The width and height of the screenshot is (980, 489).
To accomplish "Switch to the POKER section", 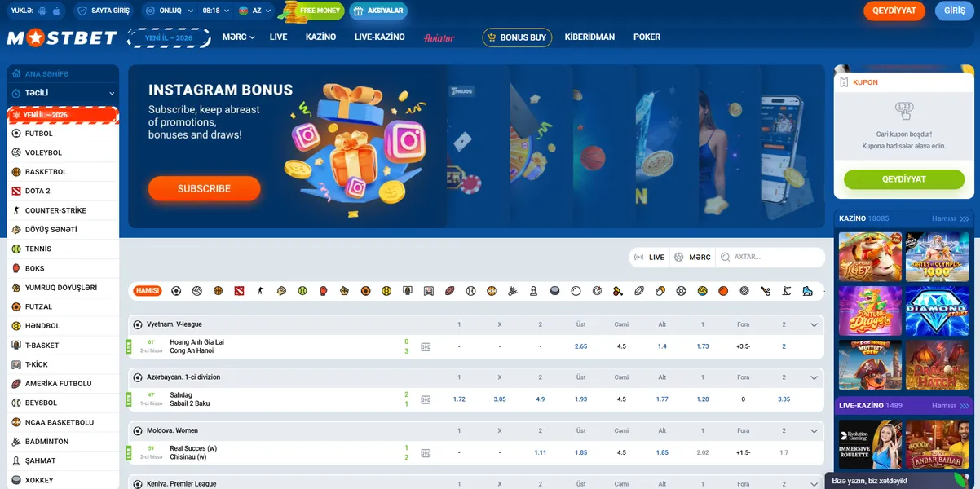I will point(647,37).
